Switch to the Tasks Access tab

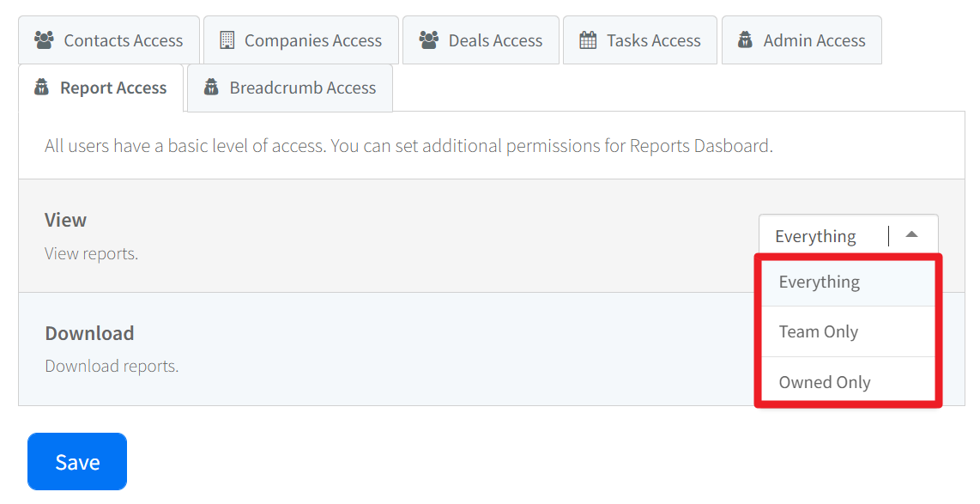653,40
